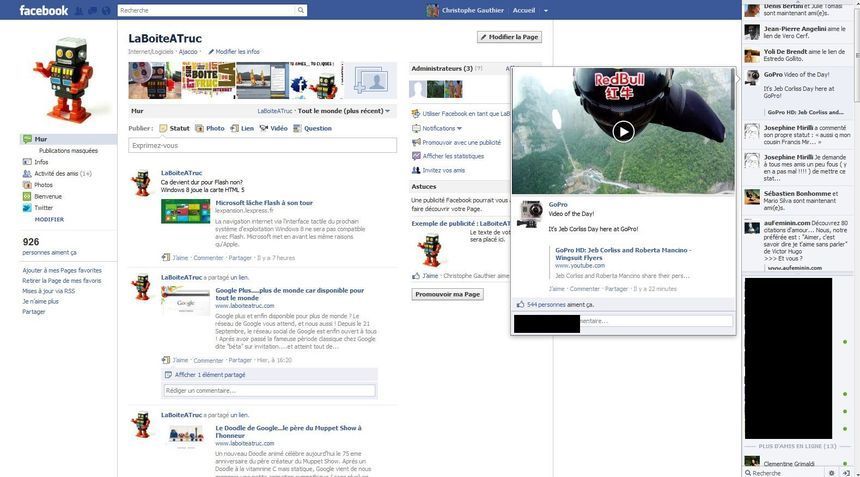Open Notifications dropdown in admin panel
860x477 pixels.
437,128
